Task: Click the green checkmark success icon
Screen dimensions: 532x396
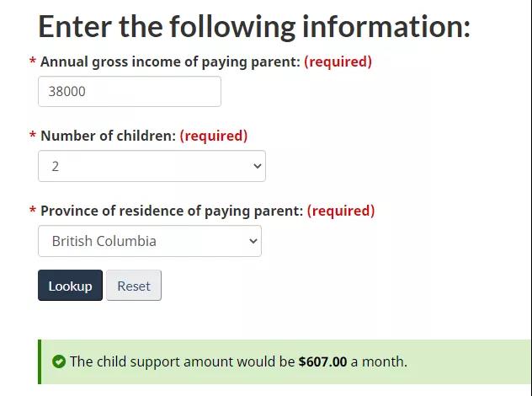Action: 59,361
